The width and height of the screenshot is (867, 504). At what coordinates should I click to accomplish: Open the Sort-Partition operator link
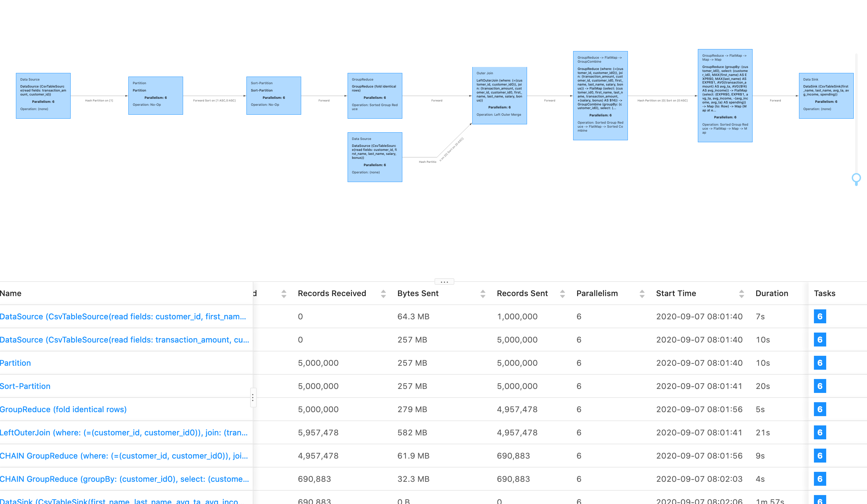click(x=25, y=386)
